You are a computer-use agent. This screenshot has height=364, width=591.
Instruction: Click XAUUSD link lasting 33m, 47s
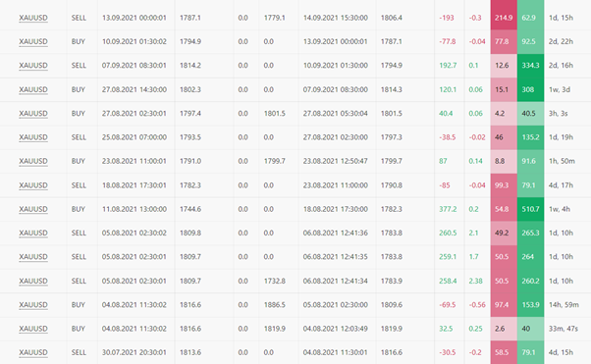(33, 329)
